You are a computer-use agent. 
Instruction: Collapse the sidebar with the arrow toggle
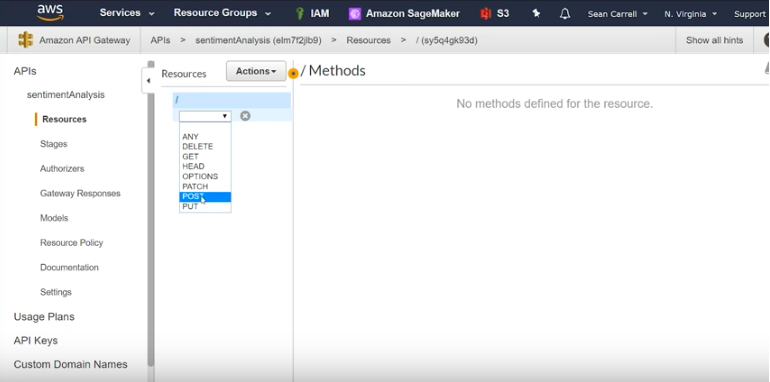click(x=148, y=81)
